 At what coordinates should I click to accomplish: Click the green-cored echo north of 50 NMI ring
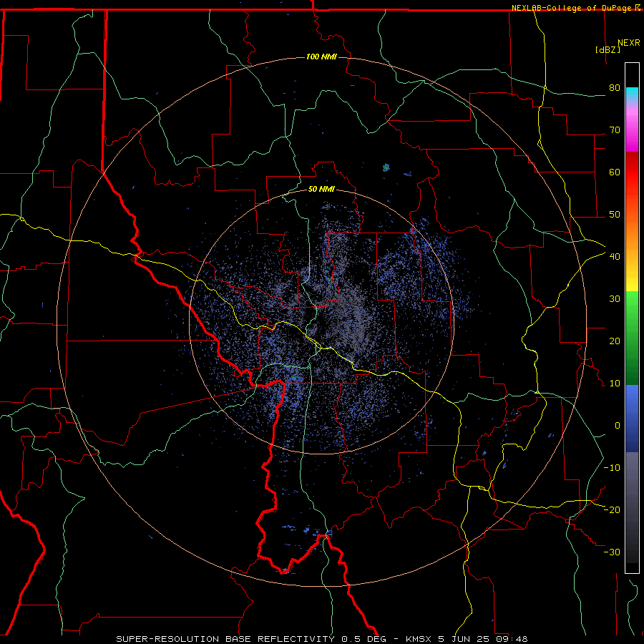[386, 167]
